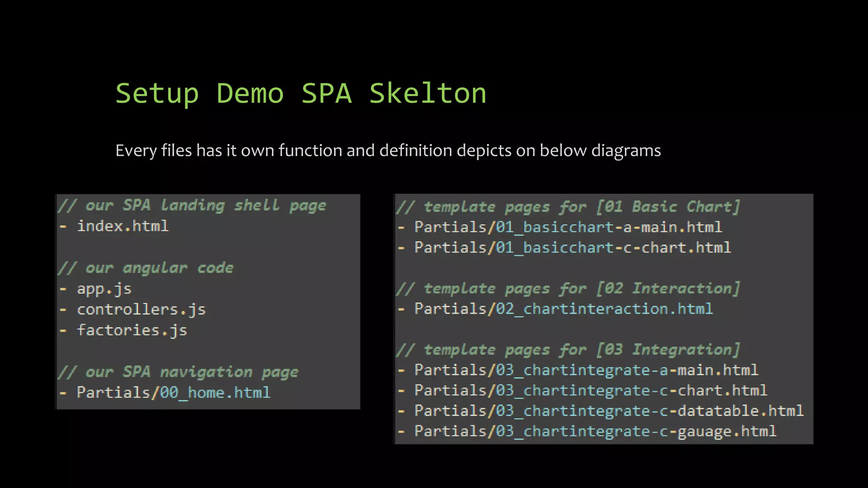Click the index.html entry
The height and width of the screenshot is (488, 868).
[x=122, y=226]
